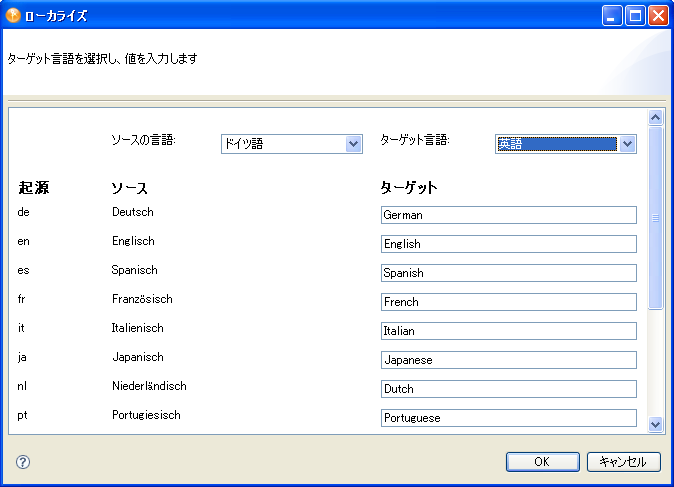Viewport: 674px width, 487px height.
Task: Click the English target text field
Action: pos(508,244)
